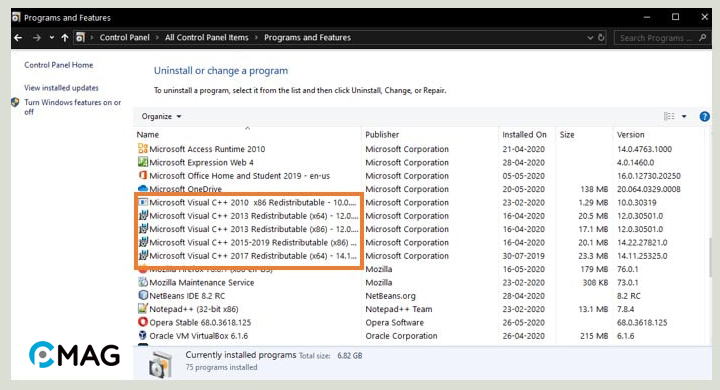Click the Notepad++ Team publisher cell

point(399,309)
